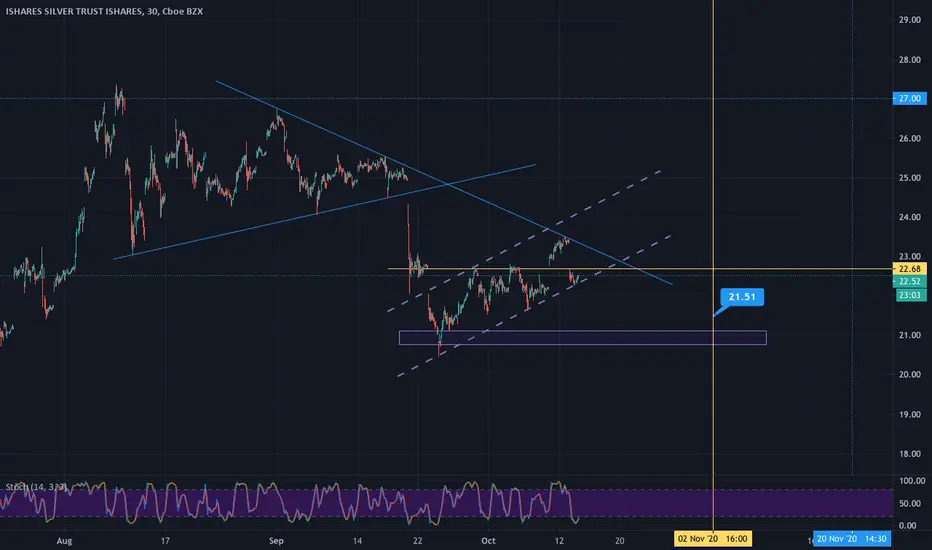
Task: Click the 20.00 price scale value
Action: point(909,375)
